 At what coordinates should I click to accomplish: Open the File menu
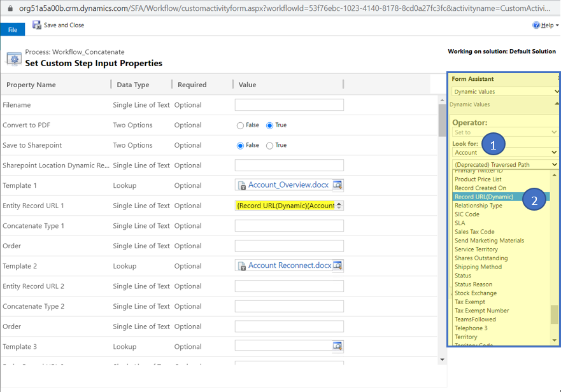(x=13, y=30)
